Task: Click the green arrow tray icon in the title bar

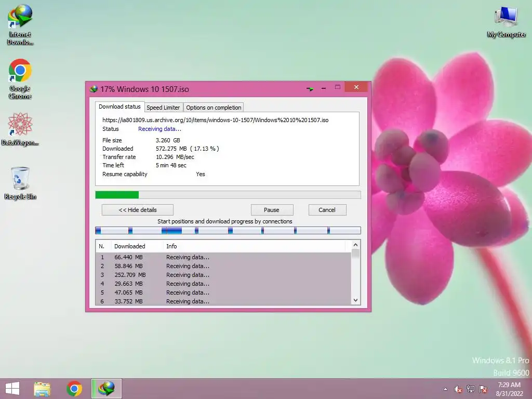Action: point(310,89)
